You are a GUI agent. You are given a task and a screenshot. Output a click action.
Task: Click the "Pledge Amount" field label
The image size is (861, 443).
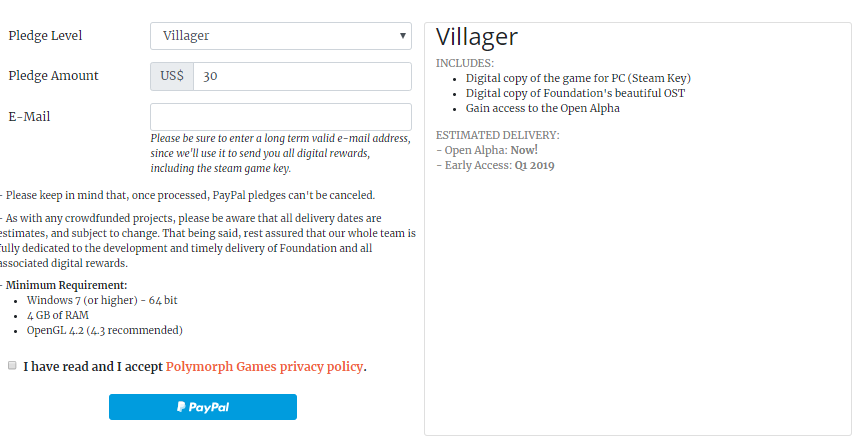coord(53,76)
